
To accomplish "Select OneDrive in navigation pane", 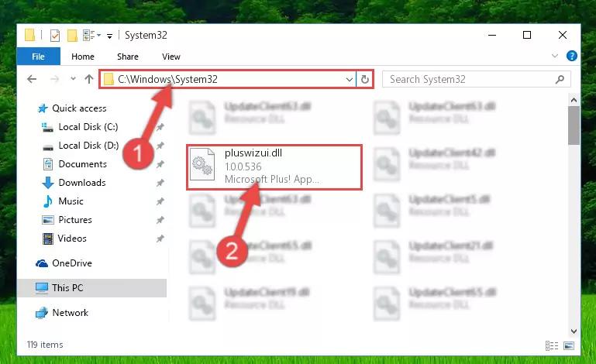I will [72, 263].
